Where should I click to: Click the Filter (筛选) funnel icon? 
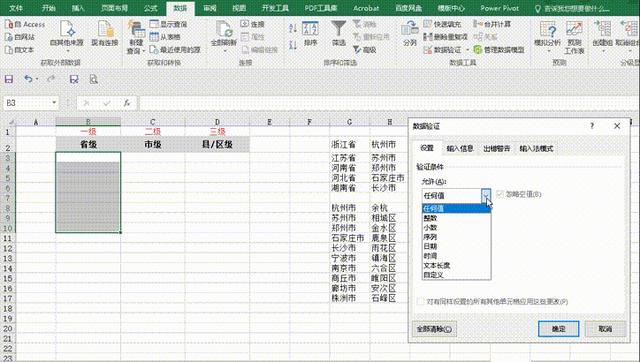[338, 29]
